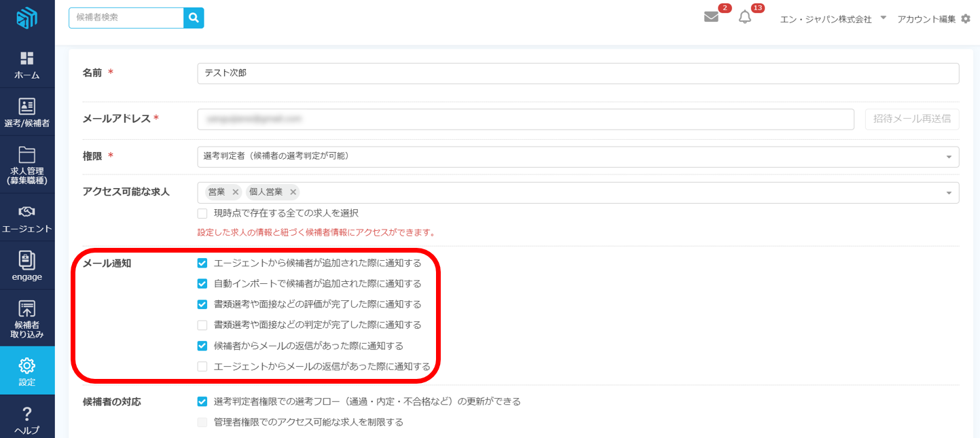This screenshot has width=980, height=438.
Task: Expand the 権限 dropdown
Action: (x=948, y=157)
